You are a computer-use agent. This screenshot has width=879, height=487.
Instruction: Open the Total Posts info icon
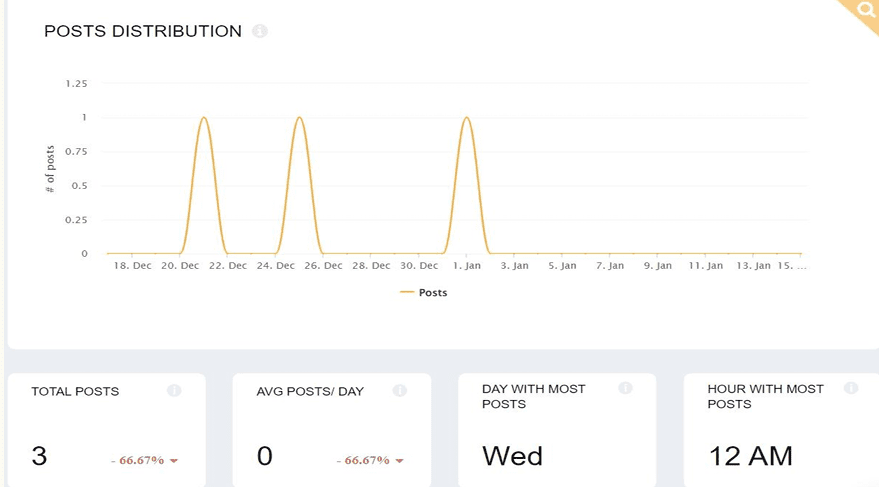pos(174,390)
